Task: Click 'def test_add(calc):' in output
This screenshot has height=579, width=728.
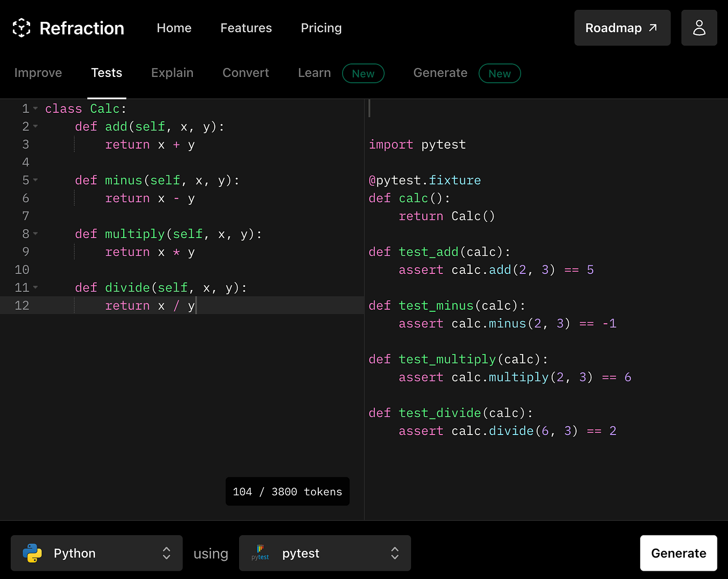Action: point(440,252)
